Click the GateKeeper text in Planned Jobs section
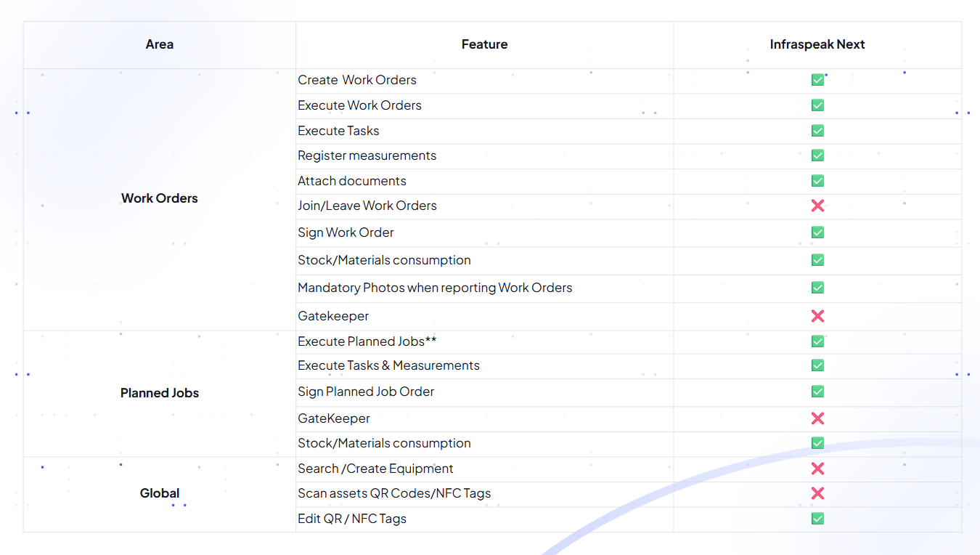 [334, 418]
